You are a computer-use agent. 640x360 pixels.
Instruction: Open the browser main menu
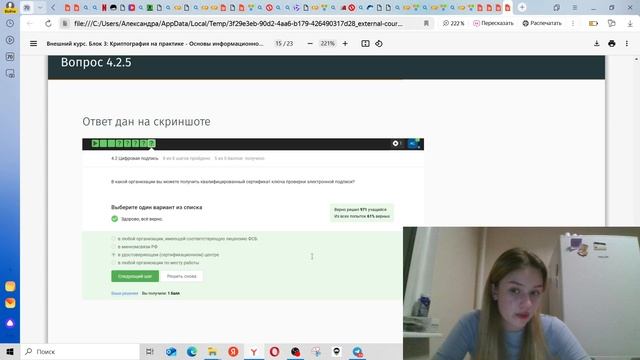point(574,7)
